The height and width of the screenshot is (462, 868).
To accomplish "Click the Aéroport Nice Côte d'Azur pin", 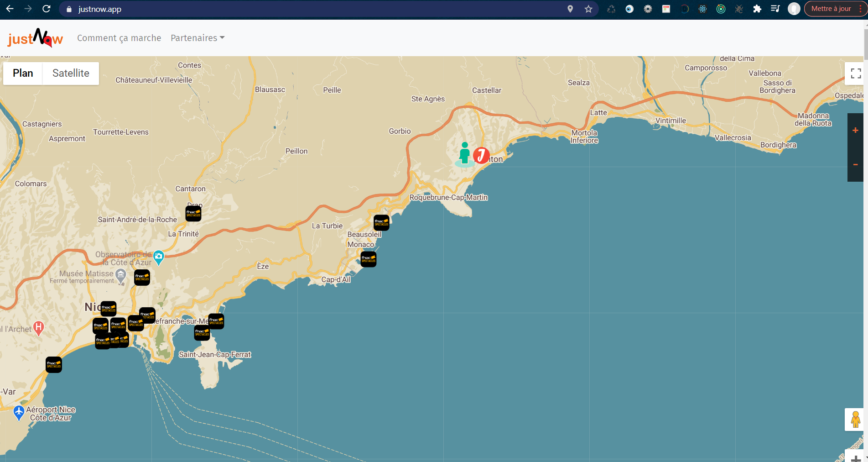I will [x=19, y=413].
